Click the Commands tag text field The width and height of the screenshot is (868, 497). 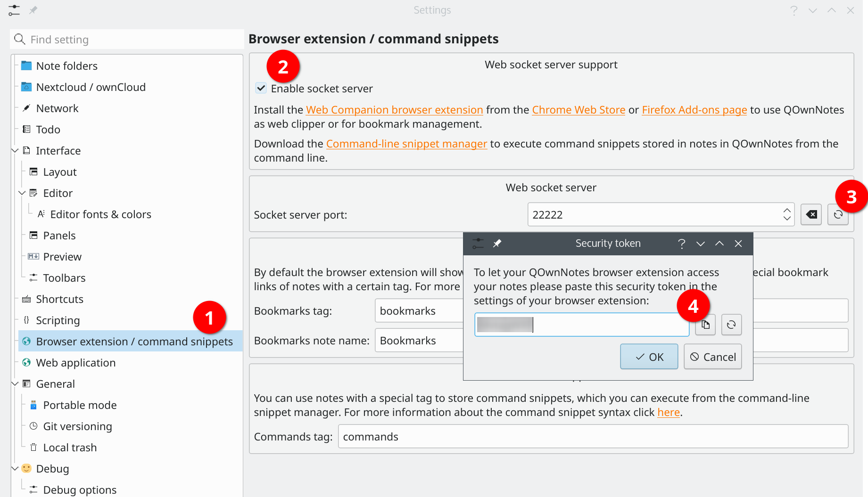click(x=593, y=437)
